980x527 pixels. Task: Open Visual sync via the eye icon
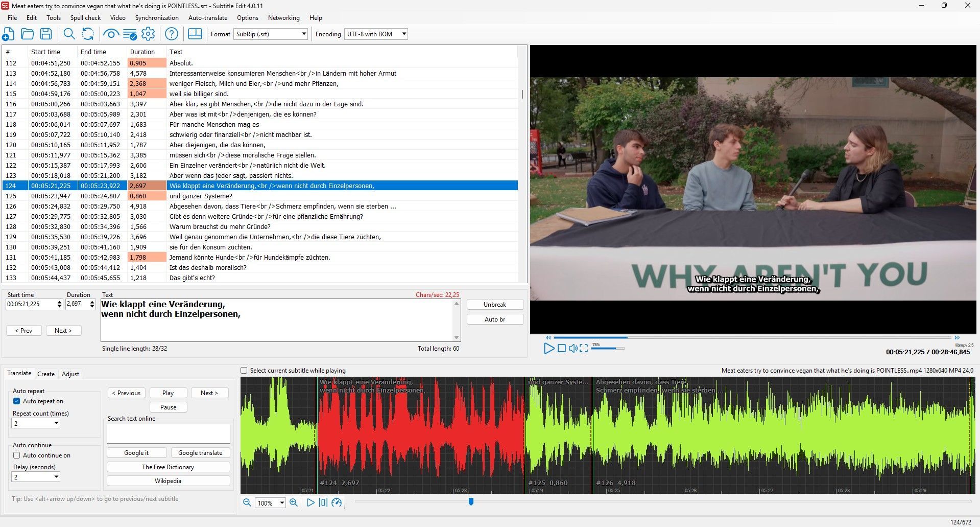(110, 34)
